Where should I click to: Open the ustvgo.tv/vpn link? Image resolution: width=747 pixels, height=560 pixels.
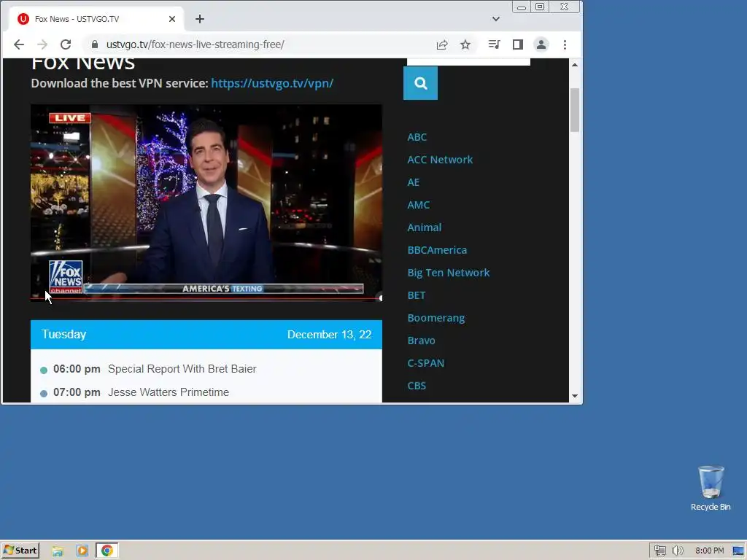[272, 83]
